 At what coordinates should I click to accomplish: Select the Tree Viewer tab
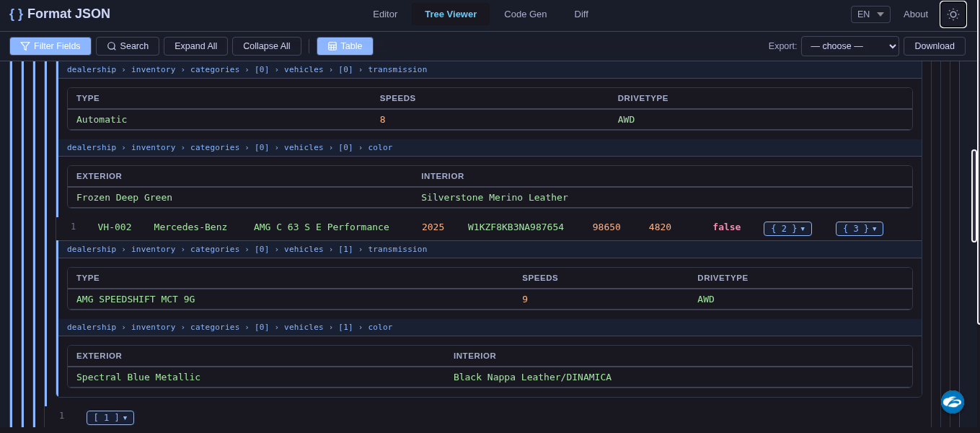(x=451, y=14)
